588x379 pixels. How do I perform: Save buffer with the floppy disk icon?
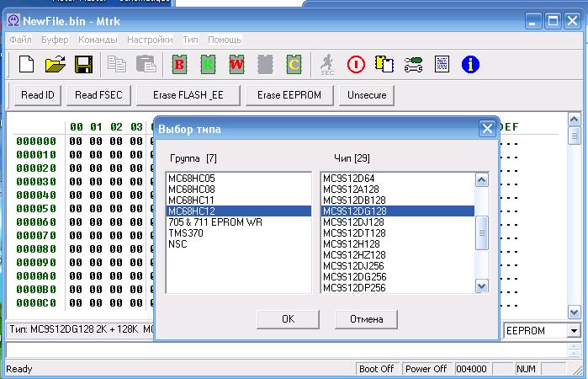coord(83,64)
